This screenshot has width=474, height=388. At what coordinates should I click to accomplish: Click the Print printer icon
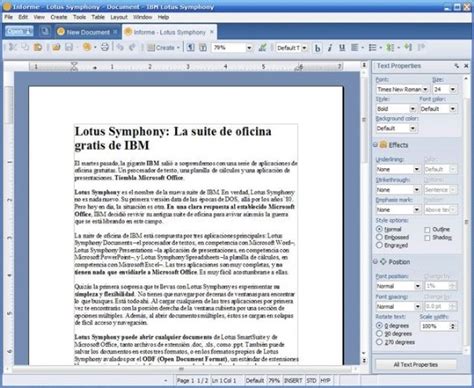pyautogui.click(x=105, y=47)
